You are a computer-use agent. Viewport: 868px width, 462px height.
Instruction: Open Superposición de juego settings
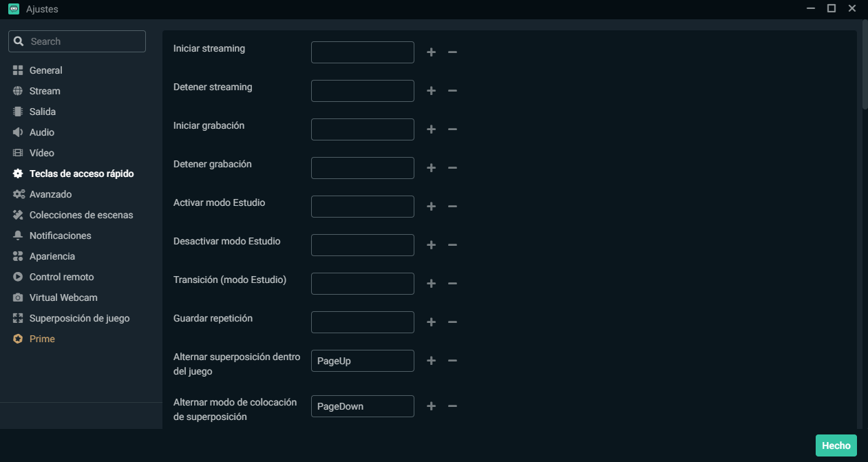[79, 317]
